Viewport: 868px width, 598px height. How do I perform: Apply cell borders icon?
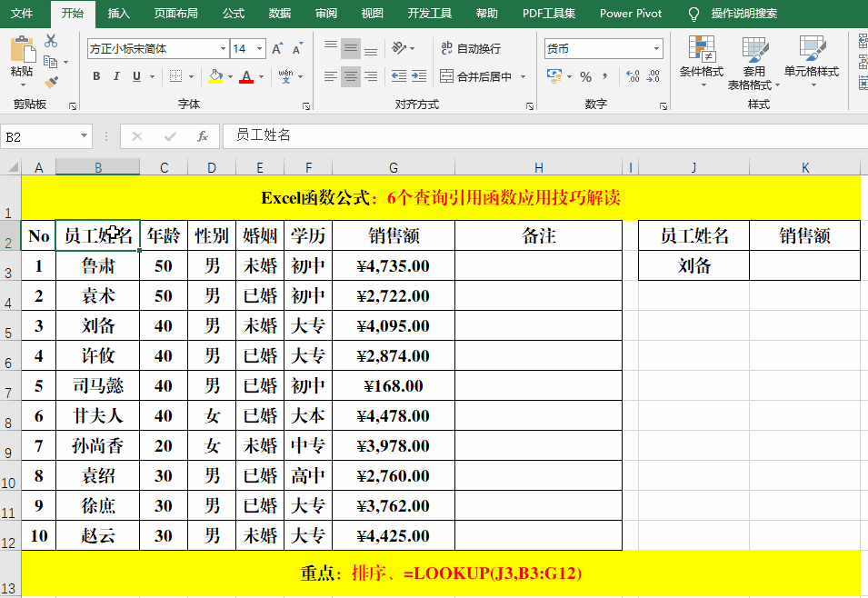click(x=176, y=76)
